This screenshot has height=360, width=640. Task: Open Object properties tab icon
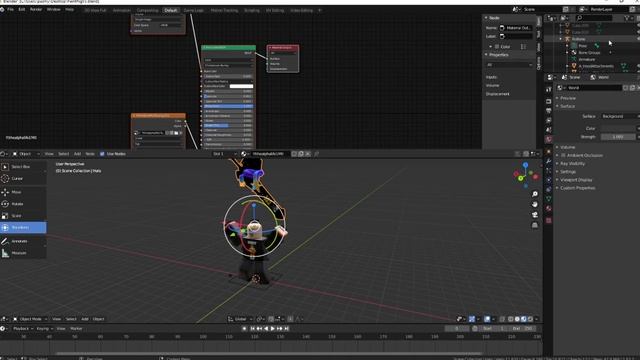[x=549, y=151]
